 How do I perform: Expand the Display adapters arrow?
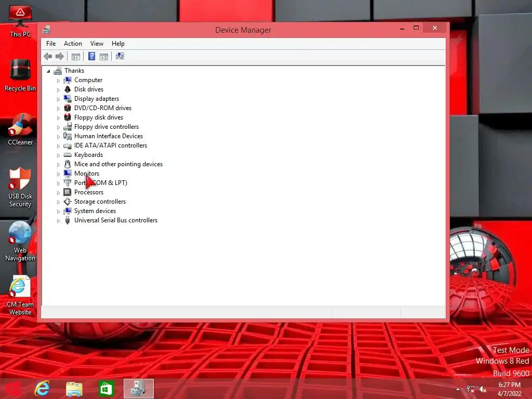click(58, 99)
